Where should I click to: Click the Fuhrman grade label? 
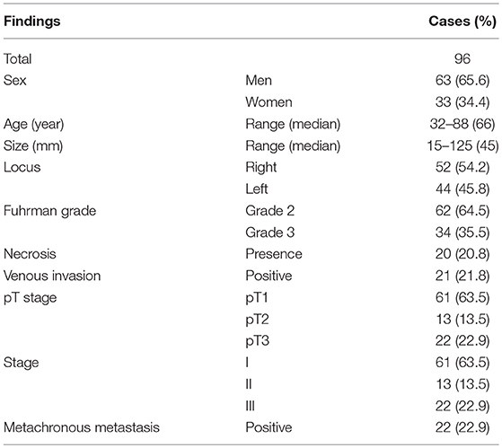pyautogui.click(x=49, y=211)
